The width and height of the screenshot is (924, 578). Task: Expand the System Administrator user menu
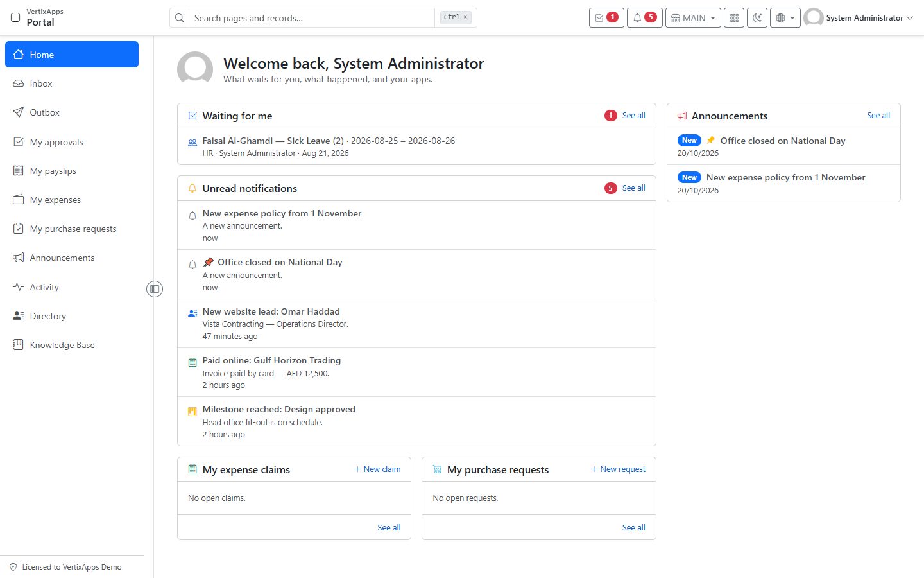click(x=859, y=18)
